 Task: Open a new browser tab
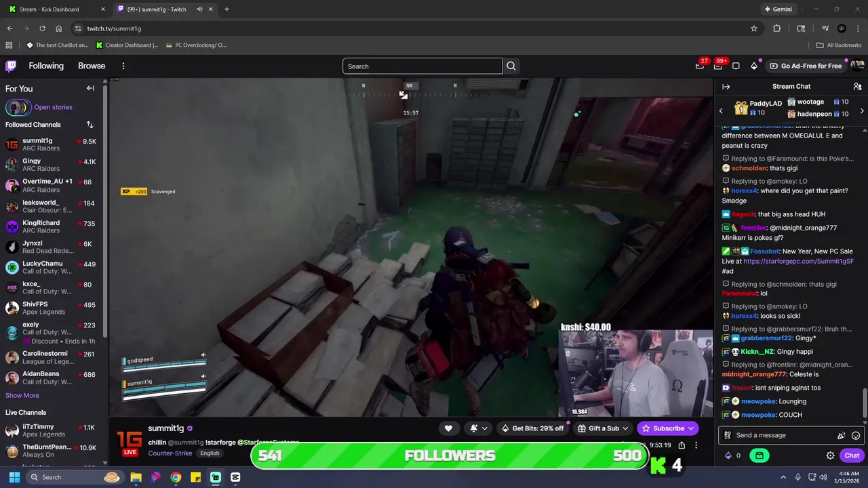(226, 9)
